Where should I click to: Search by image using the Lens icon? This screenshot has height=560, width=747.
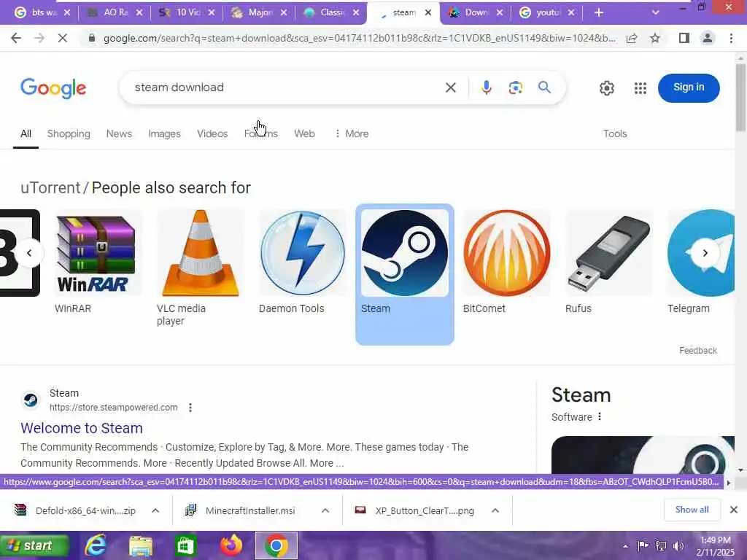pyautogui.click(x=516, y=87)
